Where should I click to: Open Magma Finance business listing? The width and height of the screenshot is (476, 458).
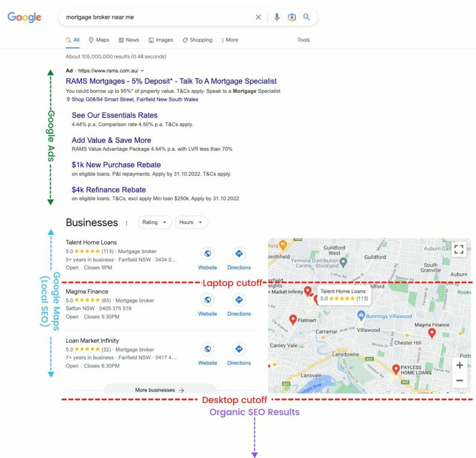coord(87,292)
